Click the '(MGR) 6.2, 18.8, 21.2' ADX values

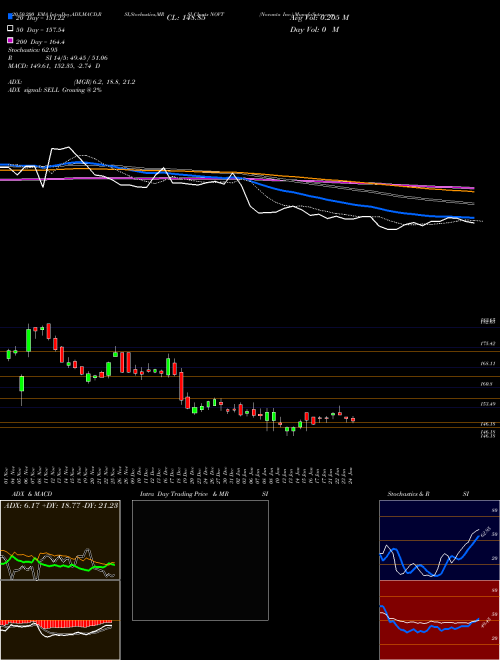point(105,82)
